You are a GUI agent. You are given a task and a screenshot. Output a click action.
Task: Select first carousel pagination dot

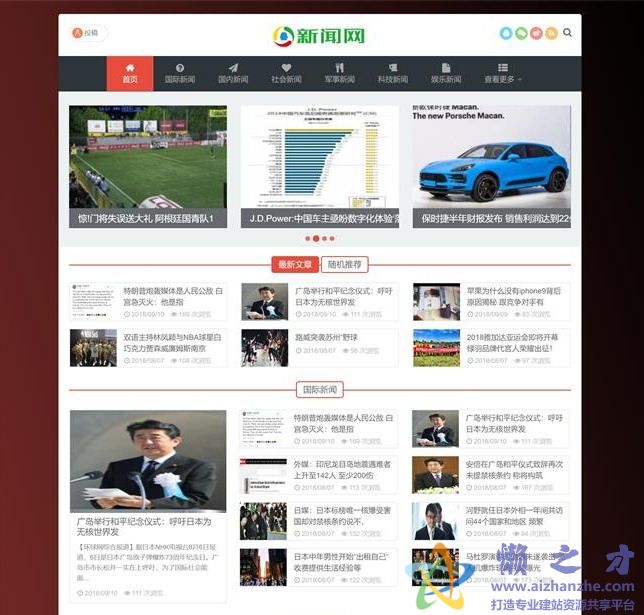click(x=308, y=238)
